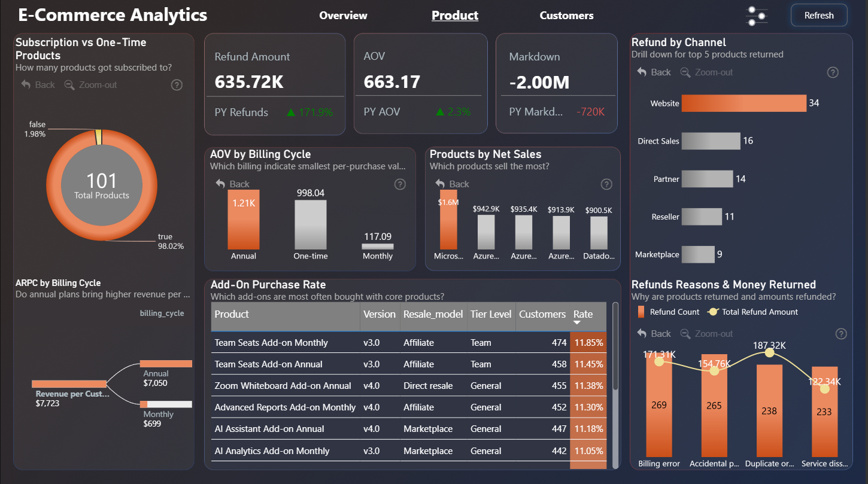Image resolution: width=868 pixels, height=484 pixels.
Task: Click the Tier Level column header
Action: [491, 316]
